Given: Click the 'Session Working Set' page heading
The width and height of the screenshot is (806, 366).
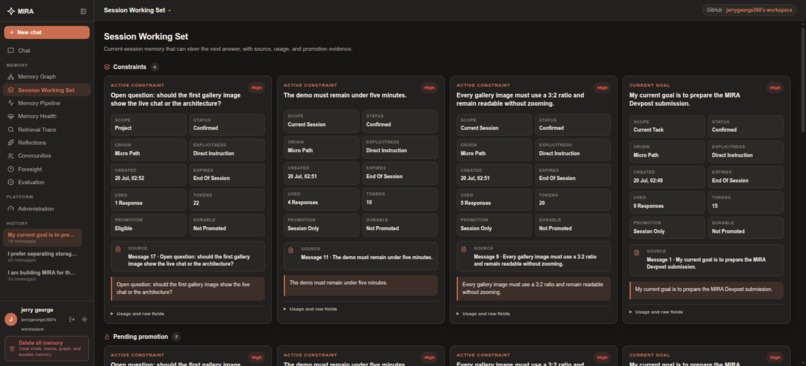Looking at the screenshot, I should (146, 36).
